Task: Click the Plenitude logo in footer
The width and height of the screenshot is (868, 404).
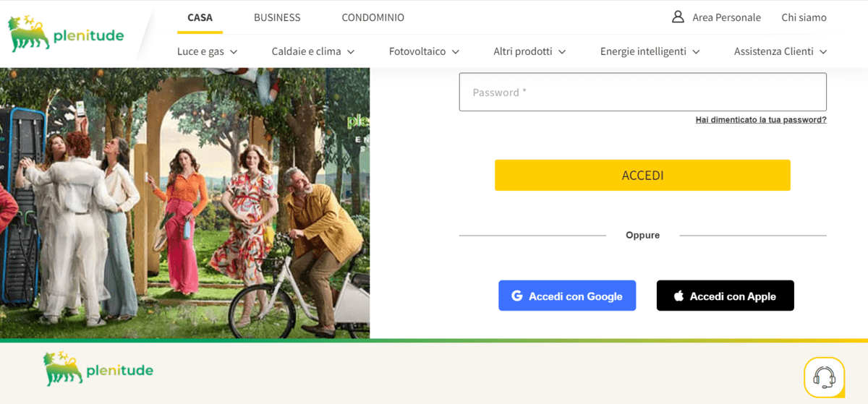Action: (98, 369)
